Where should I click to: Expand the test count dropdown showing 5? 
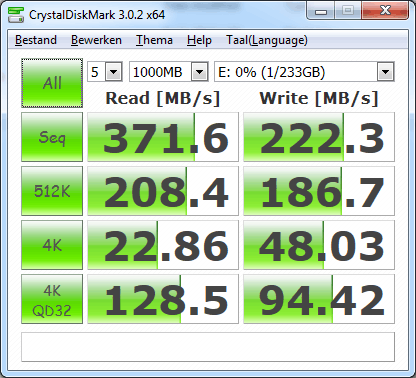pos(114,72)
